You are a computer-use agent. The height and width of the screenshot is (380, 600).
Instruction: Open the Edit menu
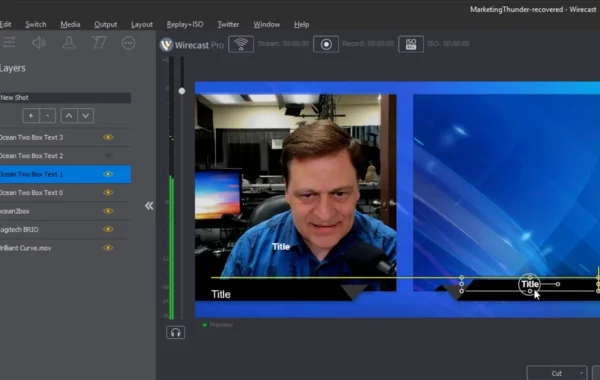[x=5, y=24]
